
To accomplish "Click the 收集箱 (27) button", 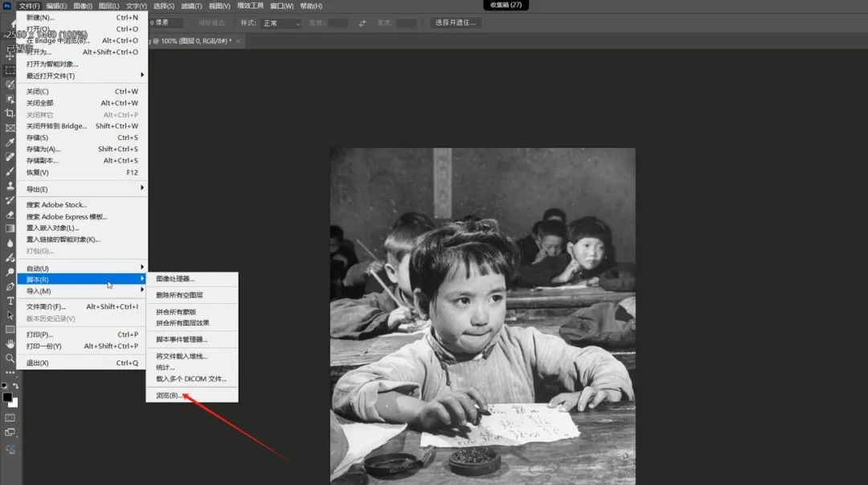I will 506,5.
